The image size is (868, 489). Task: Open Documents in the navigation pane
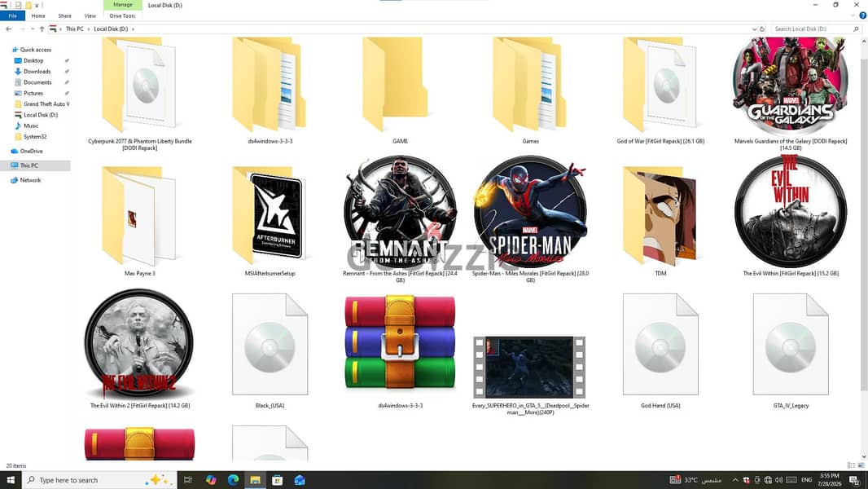click(x=37, y=82)
